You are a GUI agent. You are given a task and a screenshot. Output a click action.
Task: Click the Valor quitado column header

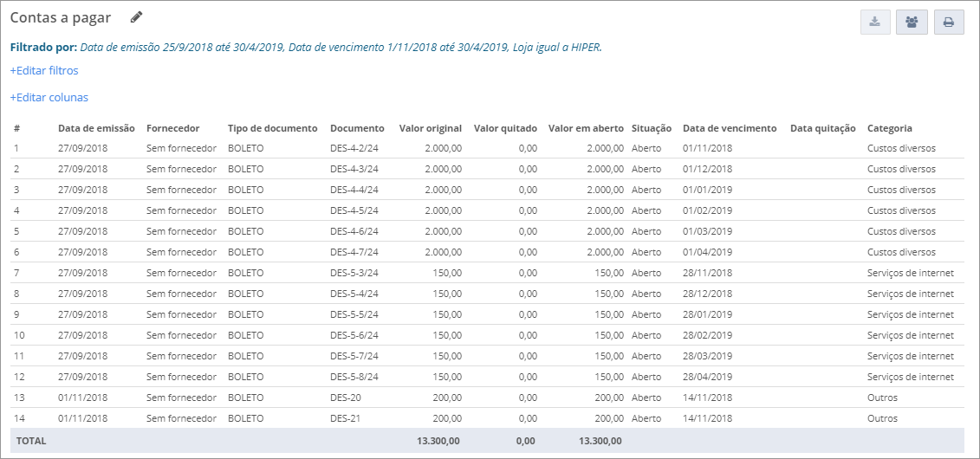click(x=506, y=128)
